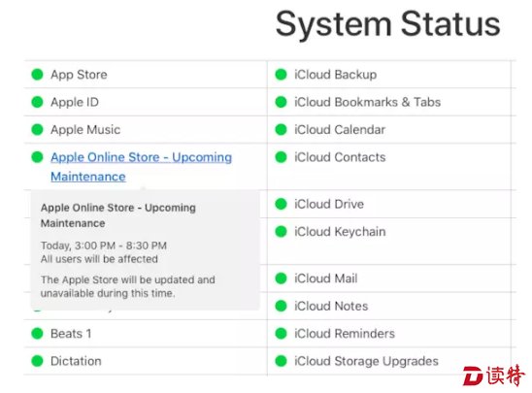Viewport: 532px width, 393px height.
Task: Select the App Store service label
Action: 79,75
